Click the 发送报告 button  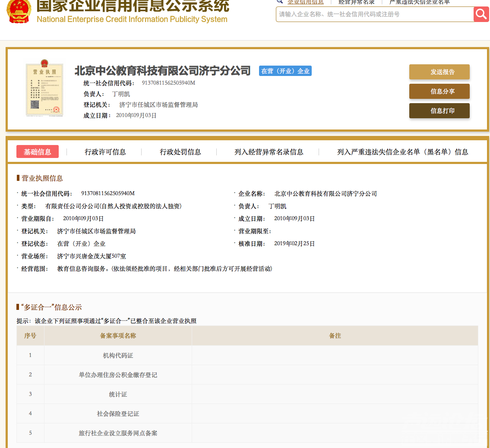(439, 72)
